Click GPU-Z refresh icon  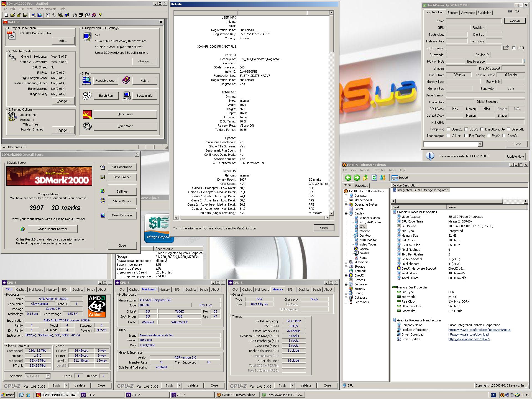[517, 11]
